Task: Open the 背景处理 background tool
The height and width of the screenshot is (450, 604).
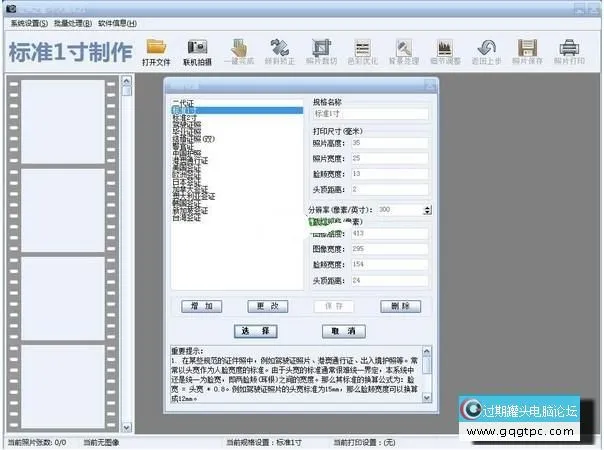Action: tap(404, 52)
